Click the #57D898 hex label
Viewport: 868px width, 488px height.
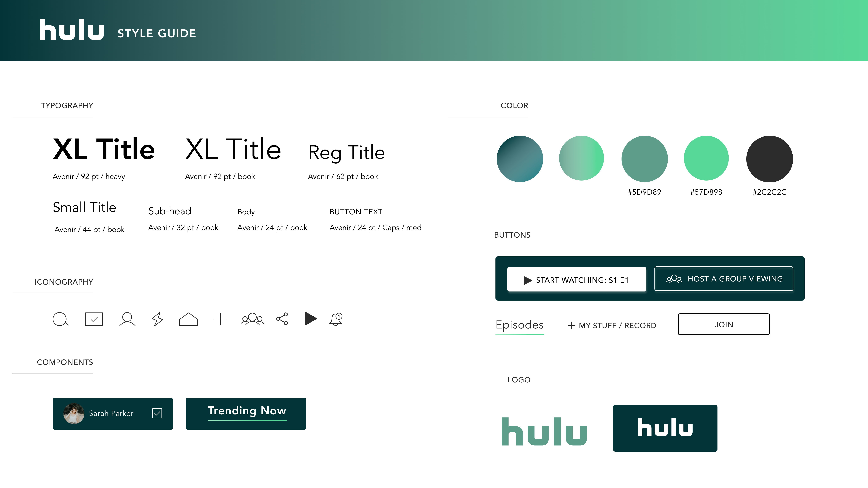tap(706, 192)
